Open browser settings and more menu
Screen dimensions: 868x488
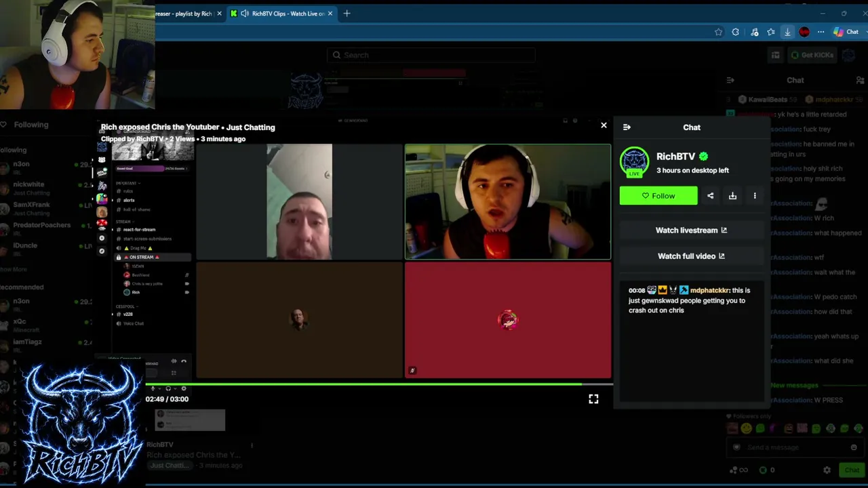pyautogui.click(x=821, y=32)
